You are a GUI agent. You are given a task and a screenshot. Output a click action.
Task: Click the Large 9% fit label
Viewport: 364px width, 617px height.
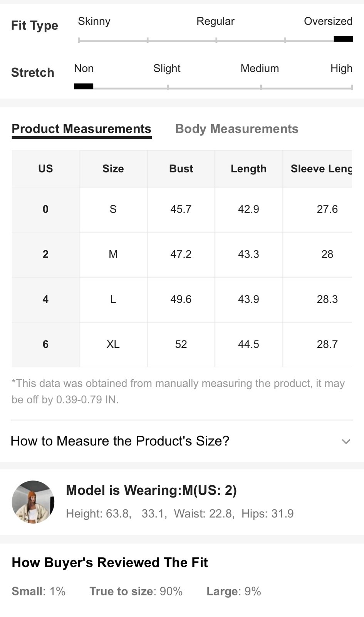click(234, 591)
